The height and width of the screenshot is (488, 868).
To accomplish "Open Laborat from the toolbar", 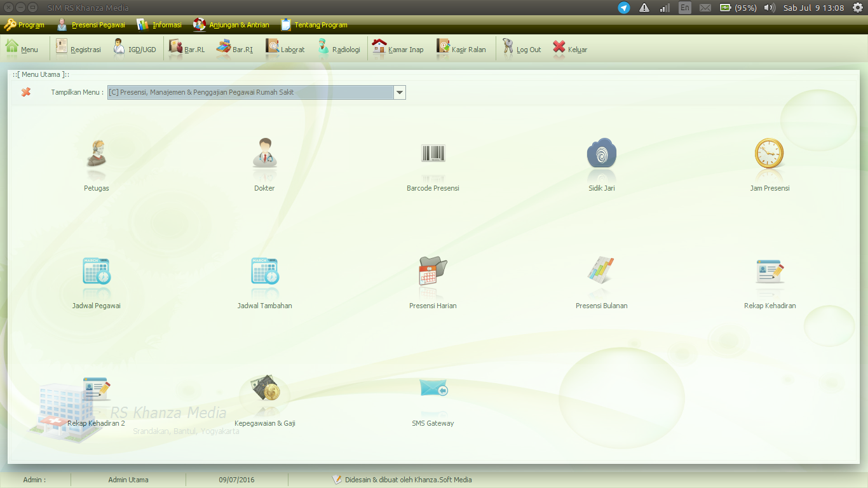I will (284, 48).
